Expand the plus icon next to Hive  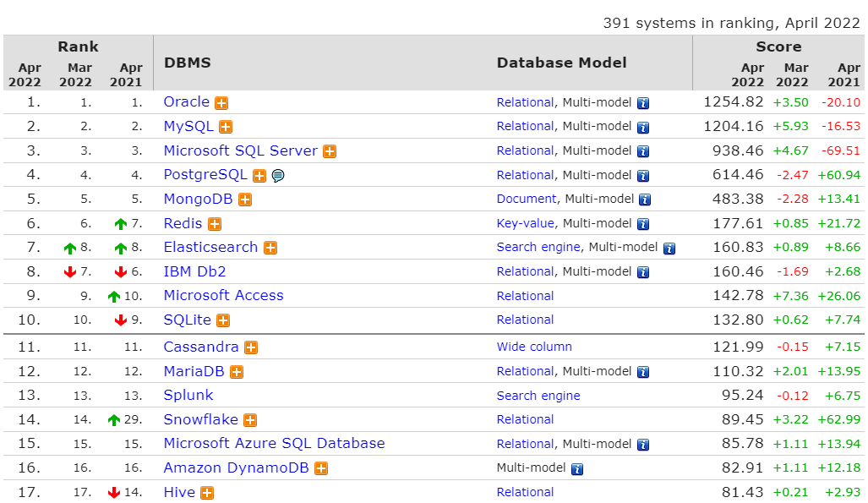tap(207, 493)
